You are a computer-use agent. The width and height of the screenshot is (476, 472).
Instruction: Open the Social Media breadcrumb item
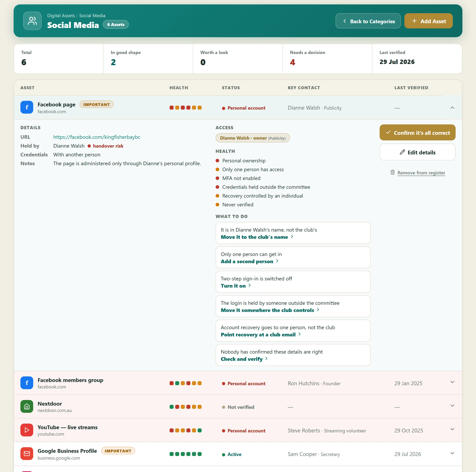(x=92, y=16)
